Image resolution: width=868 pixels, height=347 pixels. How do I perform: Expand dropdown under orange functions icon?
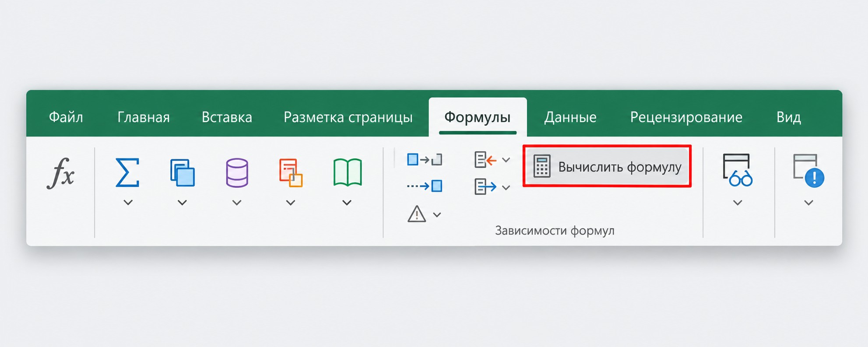click(291, 203)
